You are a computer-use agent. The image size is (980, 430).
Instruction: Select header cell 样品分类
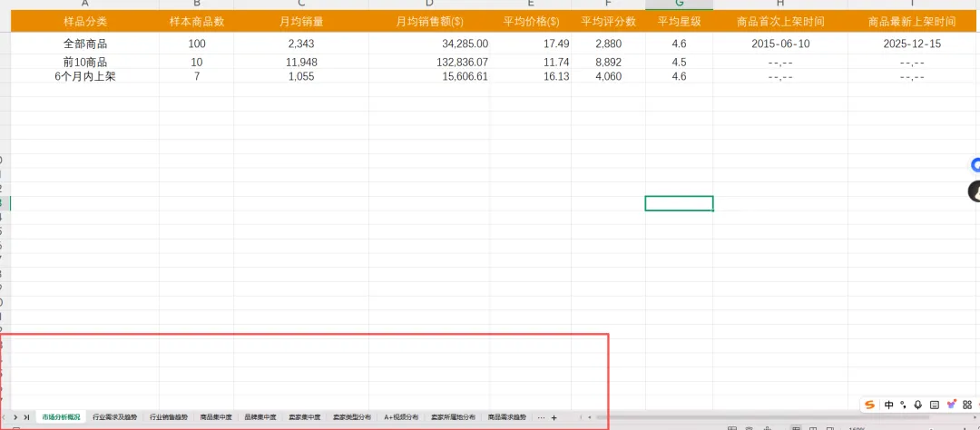[x=85, y=22]
